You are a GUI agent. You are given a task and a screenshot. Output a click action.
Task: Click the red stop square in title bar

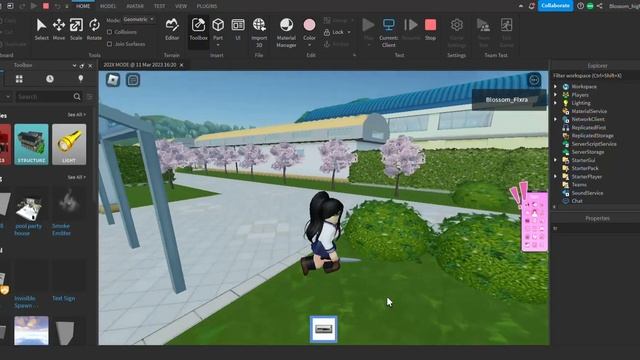pyautogui.click(x=46, y=6)
